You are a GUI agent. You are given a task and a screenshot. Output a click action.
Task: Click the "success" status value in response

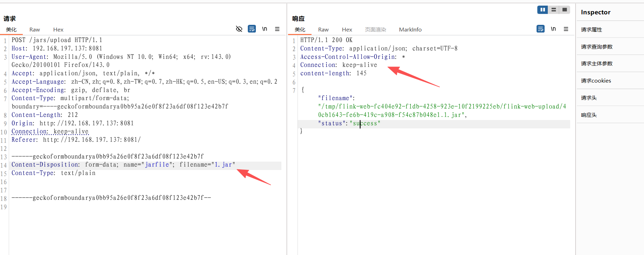[x=365, y=123]
